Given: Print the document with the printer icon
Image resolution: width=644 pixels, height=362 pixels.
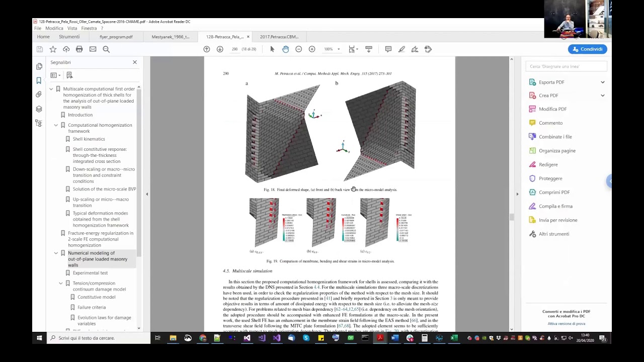Looking at the screenshot, I should [x=79, y=49].
